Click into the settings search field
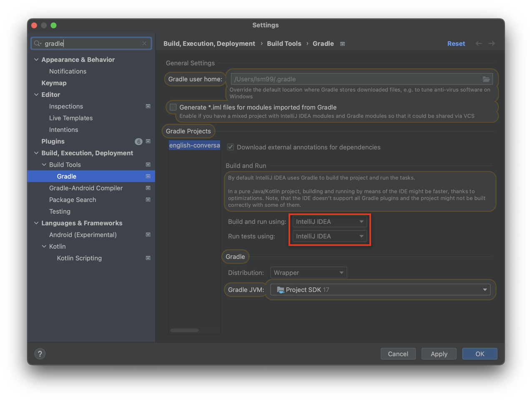Image resolution: width=532 pixels, height=401 pixels. [91, 43]
